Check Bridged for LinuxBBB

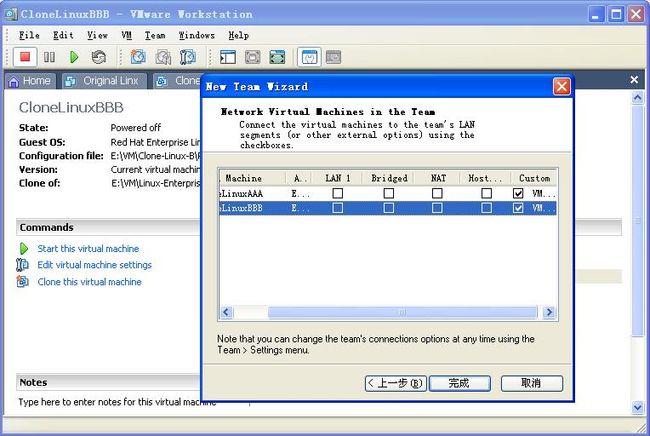coord(389,208)
